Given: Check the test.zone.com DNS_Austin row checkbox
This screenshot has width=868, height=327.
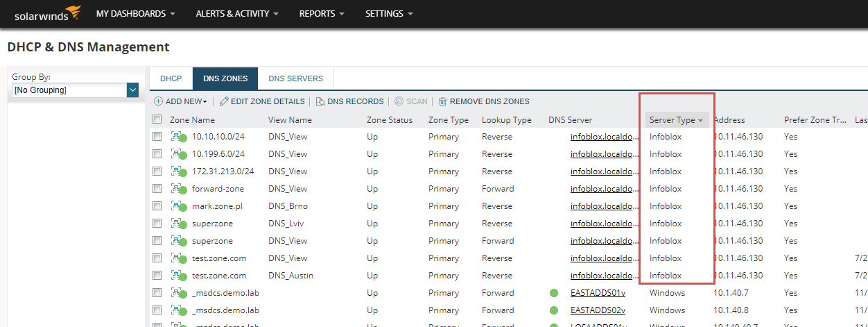Looking at the screenshot, I should pyautogui.click(x=157, y=276).
